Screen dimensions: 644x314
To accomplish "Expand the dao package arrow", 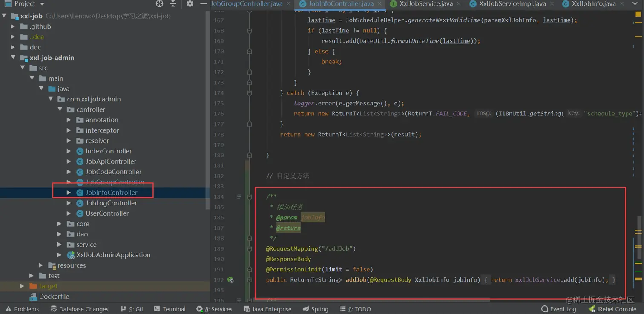I will [x=60, y=234].
